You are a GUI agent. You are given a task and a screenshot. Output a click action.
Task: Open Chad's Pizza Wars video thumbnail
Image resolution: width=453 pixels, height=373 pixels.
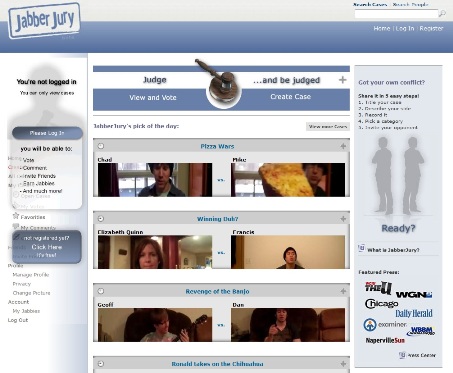coord(155,180)
